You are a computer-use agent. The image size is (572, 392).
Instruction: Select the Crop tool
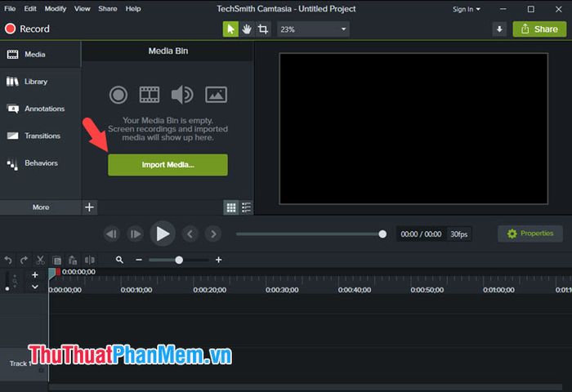(263, 29)
